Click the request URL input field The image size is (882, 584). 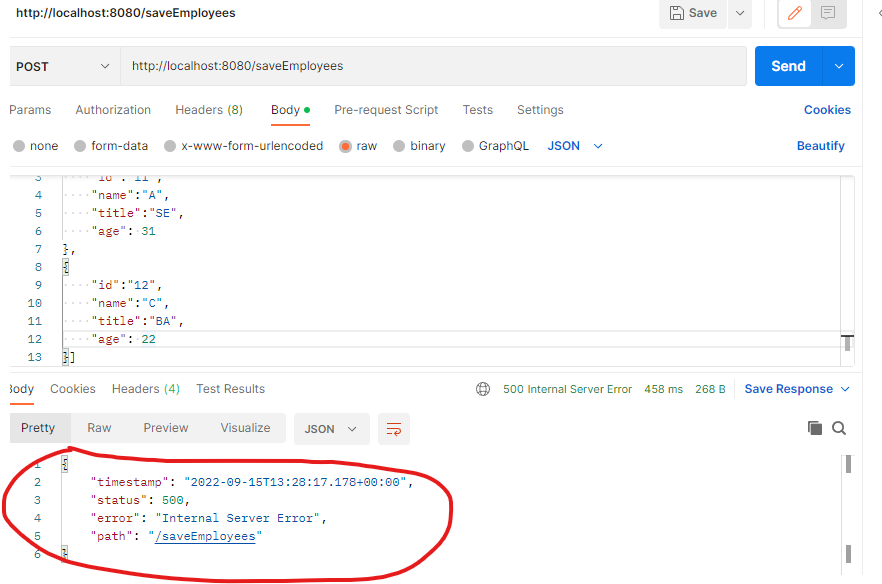[x=433, y=66]
